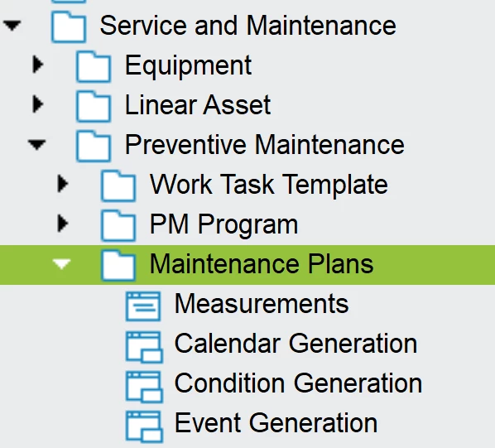Collapse the Preventive Maintenance node arrow
This screenshot has height=448, width=495.
coord(37,145)
